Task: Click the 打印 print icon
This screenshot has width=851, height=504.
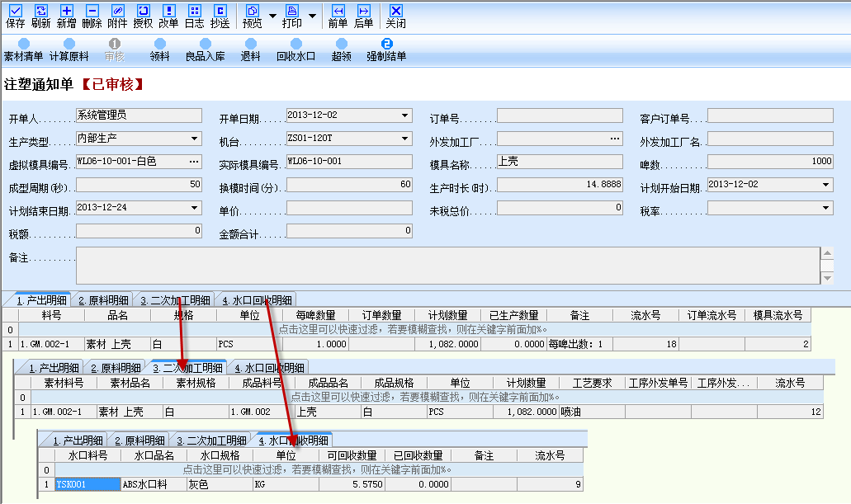Action: [x=292, y=16]
